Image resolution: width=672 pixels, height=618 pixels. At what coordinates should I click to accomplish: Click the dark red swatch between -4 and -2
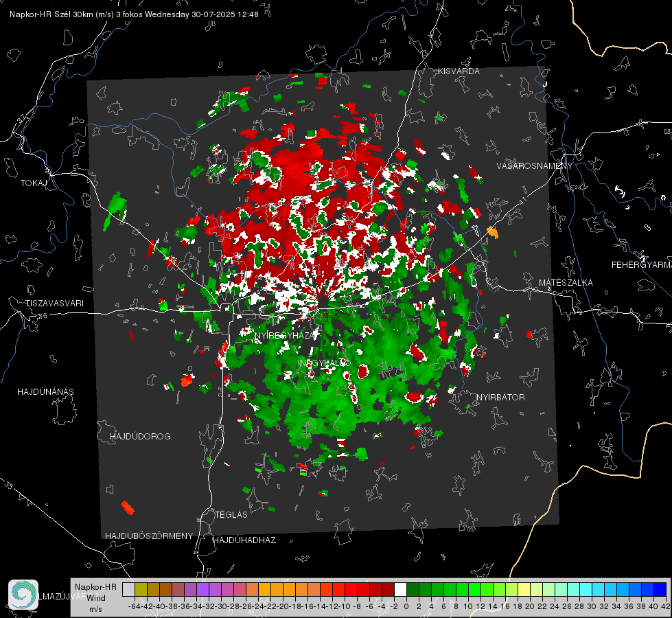point(388,589)
